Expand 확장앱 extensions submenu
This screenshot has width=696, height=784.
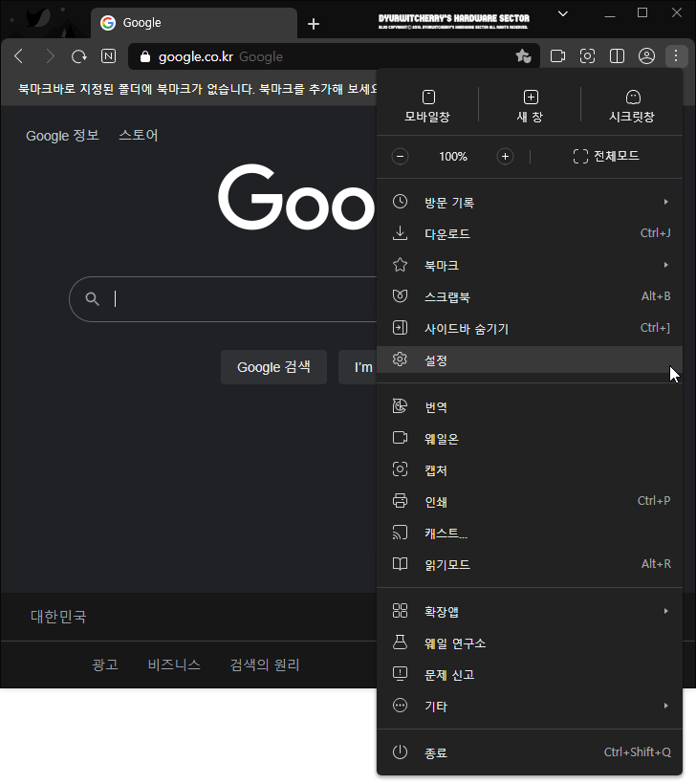point(530,611)
